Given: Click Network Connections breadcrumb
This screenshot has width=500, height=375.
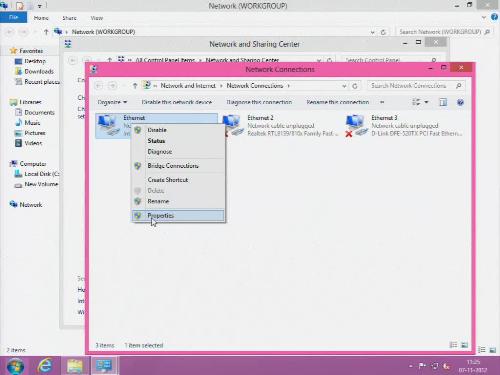Looking at the screenshot, I should 255,86.
